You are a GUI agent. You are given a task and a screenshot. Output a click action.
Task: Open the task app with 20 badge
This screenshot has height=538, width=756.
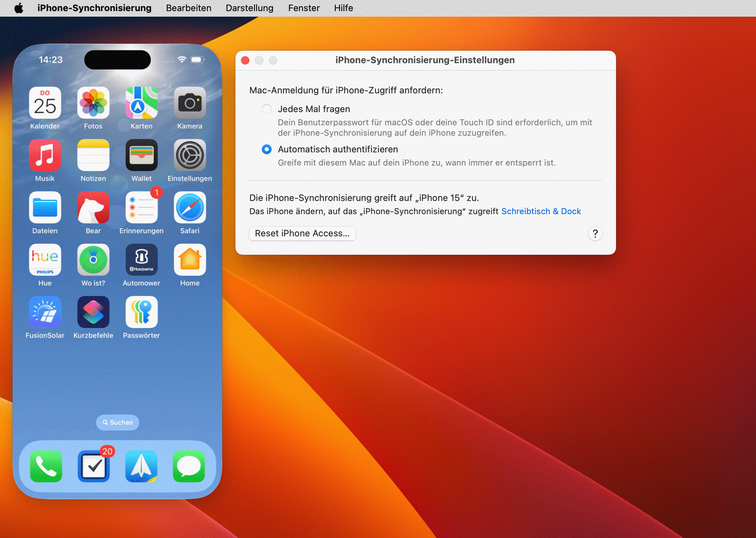94,466
